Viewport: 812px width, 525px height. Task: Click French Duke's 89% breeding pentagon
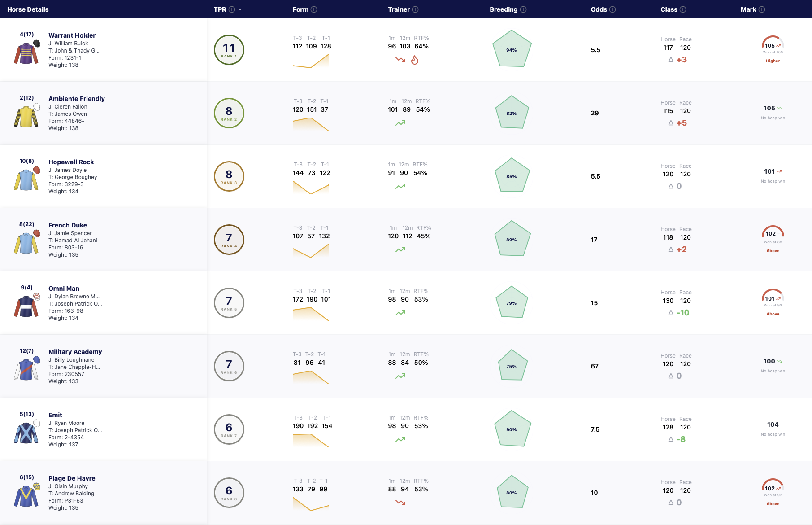(x=512, y=239)
